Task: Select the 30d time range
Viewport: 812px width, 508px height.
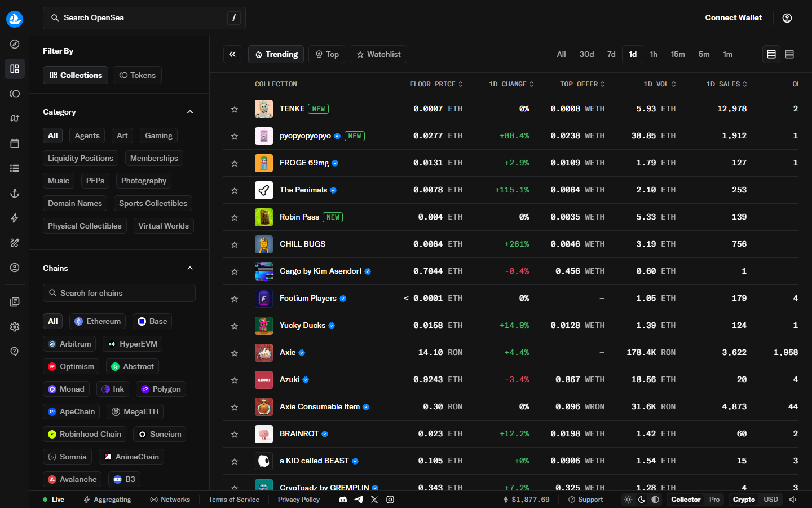Action: point(586,54)
